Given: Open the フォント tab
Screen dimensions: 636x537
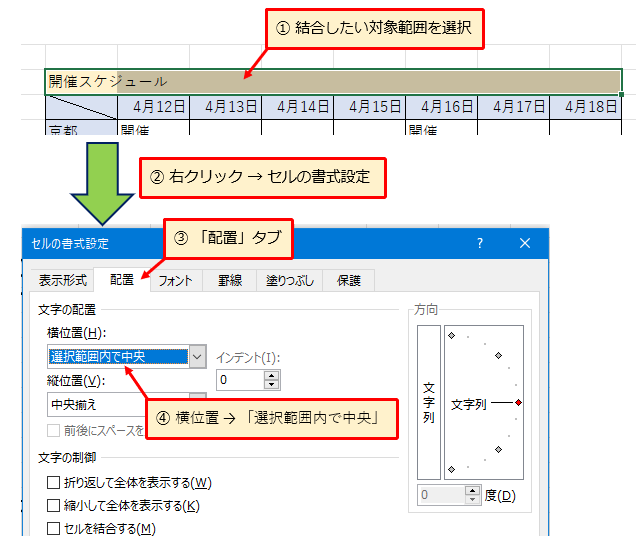Looking at the screenshot, I should pos(175,281).
